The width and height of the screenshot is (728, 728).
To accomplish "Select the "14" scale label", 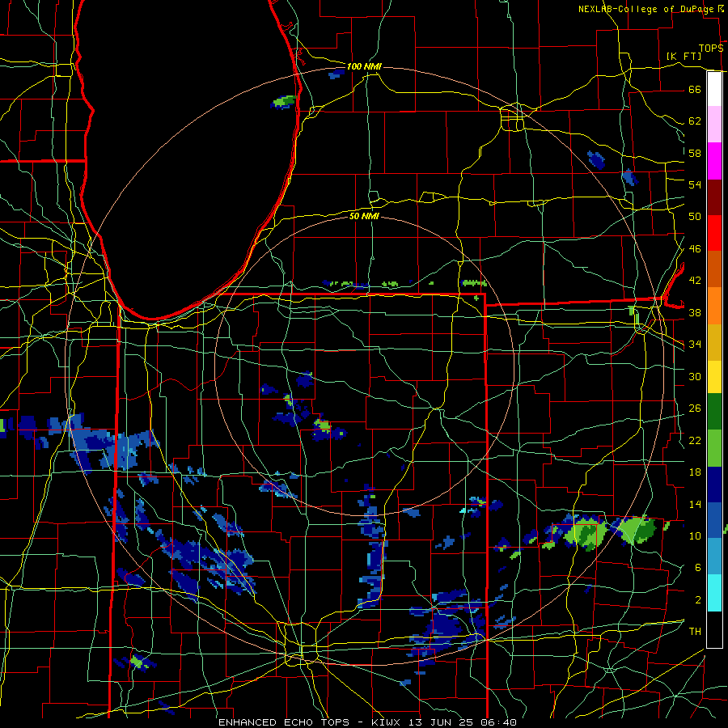I will pos(695,505).
